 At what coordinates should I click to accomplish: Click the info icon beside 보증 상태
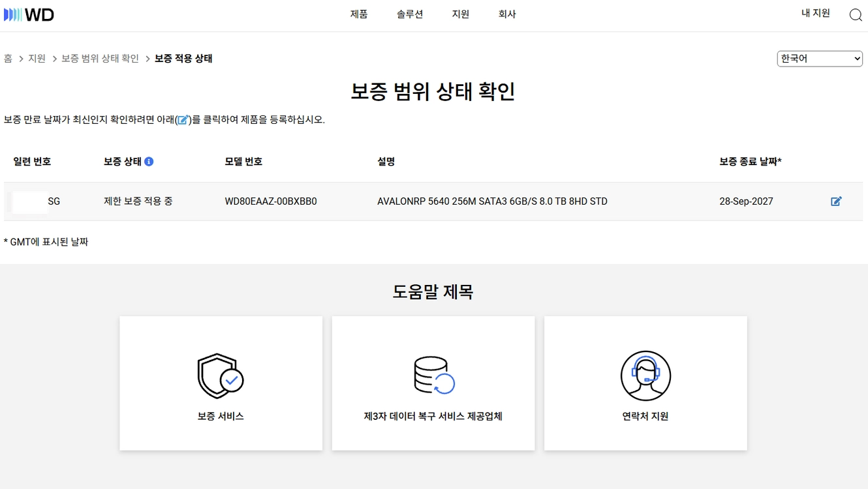(x=149, y=162)
